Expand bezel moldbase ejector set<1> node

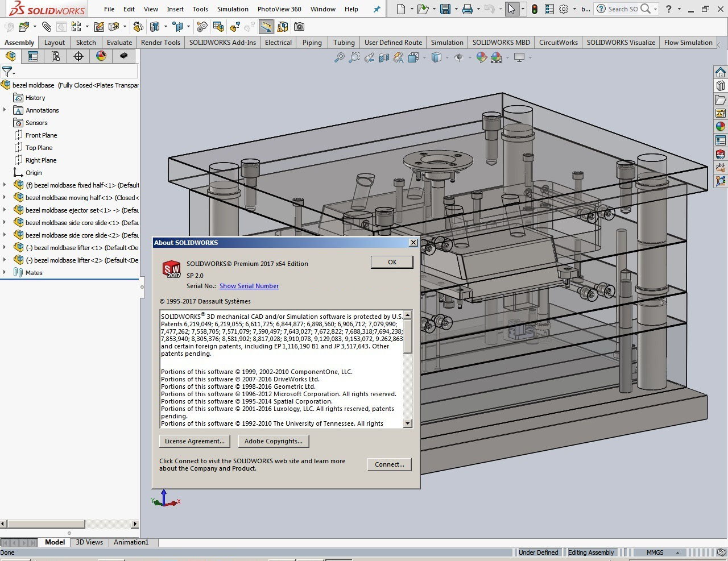tap(5, 210)
